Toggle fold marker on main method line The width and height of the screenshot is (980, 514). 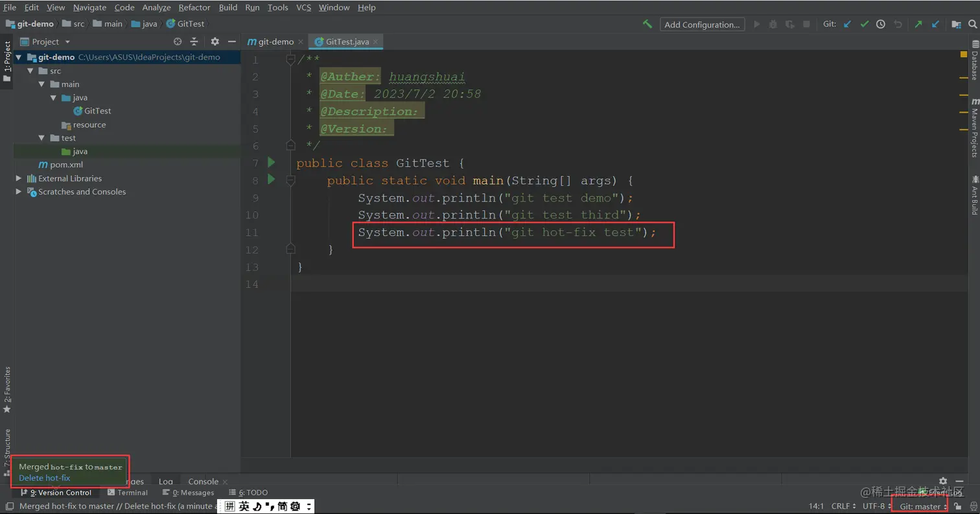[x=290, y=180]
